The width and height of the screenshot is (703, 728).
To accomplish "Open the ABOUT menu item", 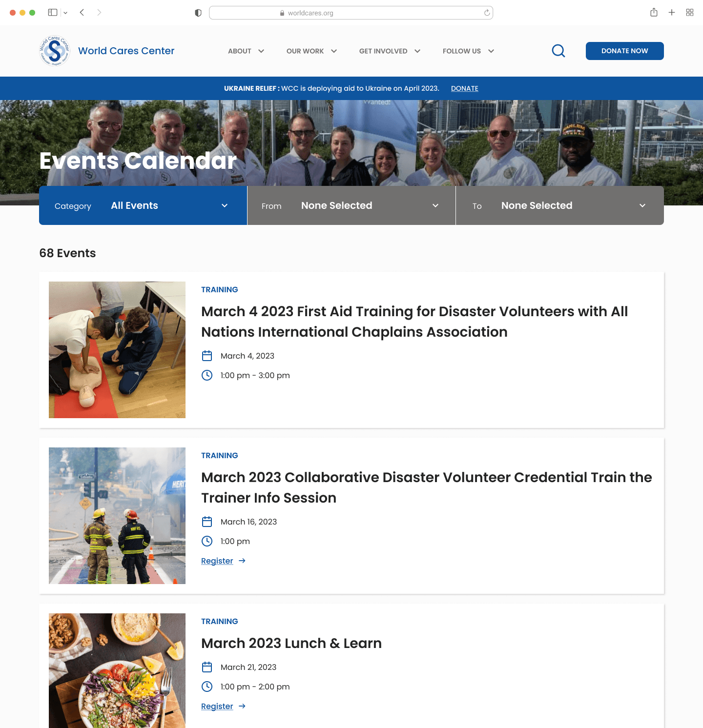I will 240,51.
